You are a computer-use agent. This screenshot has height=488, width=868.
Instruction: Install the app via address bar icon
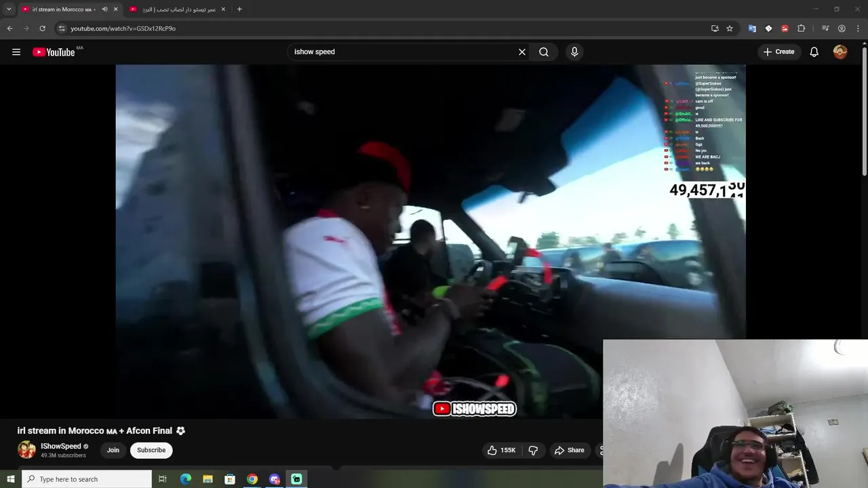(715, 28)
